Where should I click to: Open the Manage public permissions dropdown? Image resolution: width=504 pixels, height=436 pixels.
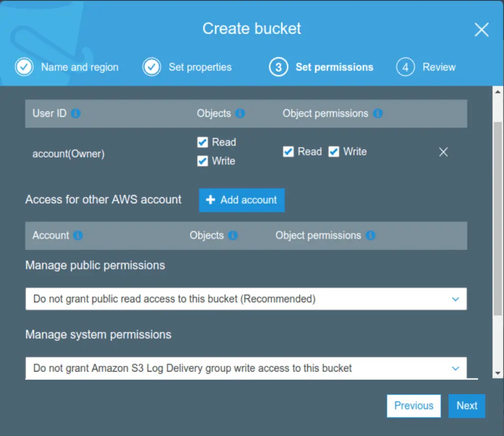246,299
